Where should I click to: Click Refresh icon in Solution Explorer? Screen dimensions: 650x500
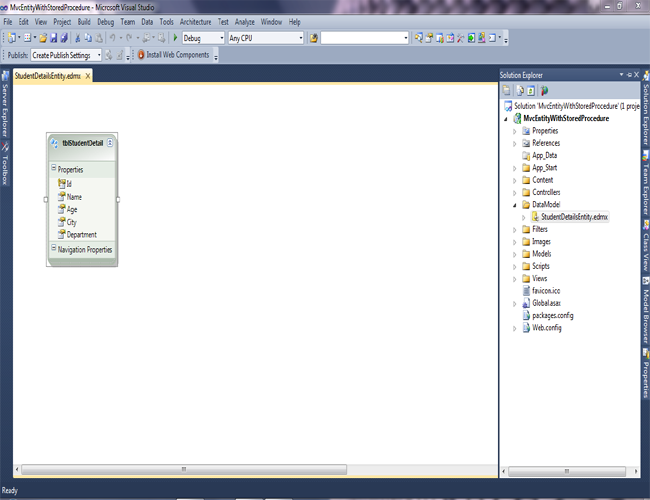(x=531, y=90)
